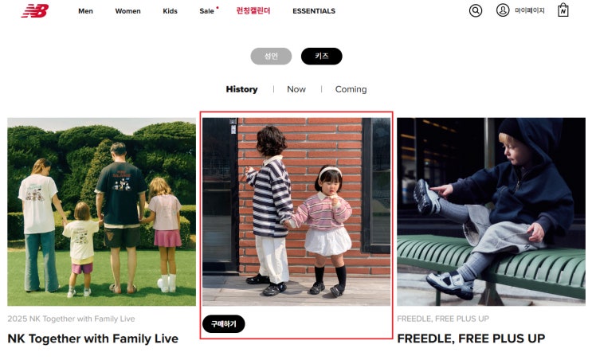Open the red 런칭캘린더 menu item
The image size is (592, 364).
coord(253,11)
